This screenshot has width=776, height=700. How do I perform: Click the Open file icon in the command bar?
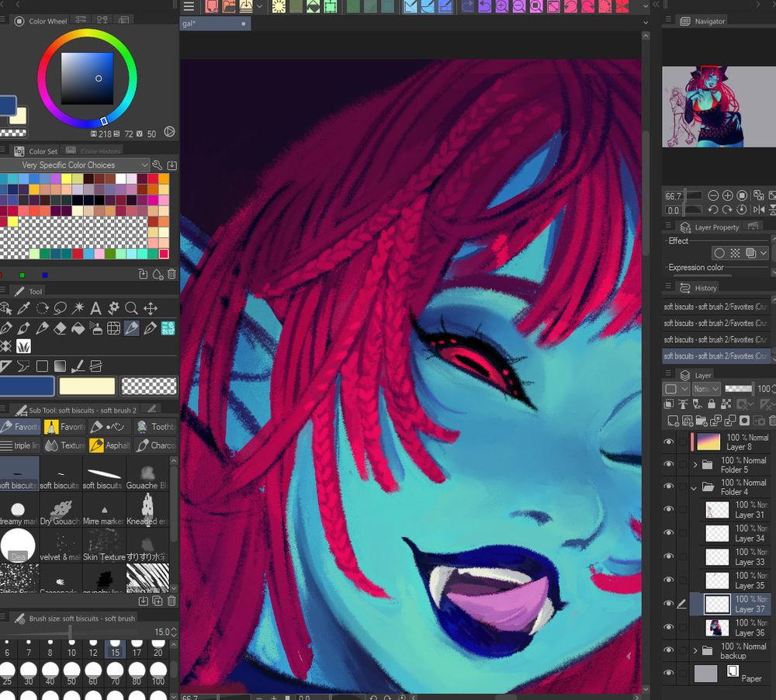coord(229,6)
